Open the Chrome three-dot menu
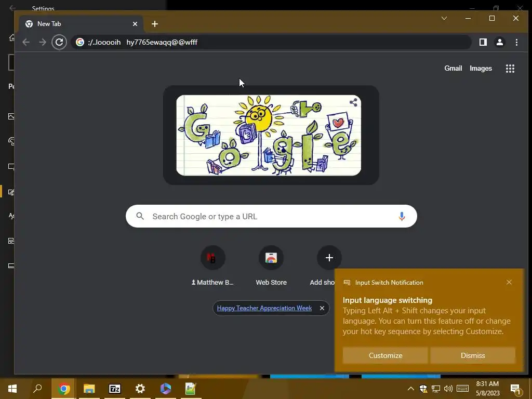The width and height of the screenshot is (532, 399). click(516, 42)
